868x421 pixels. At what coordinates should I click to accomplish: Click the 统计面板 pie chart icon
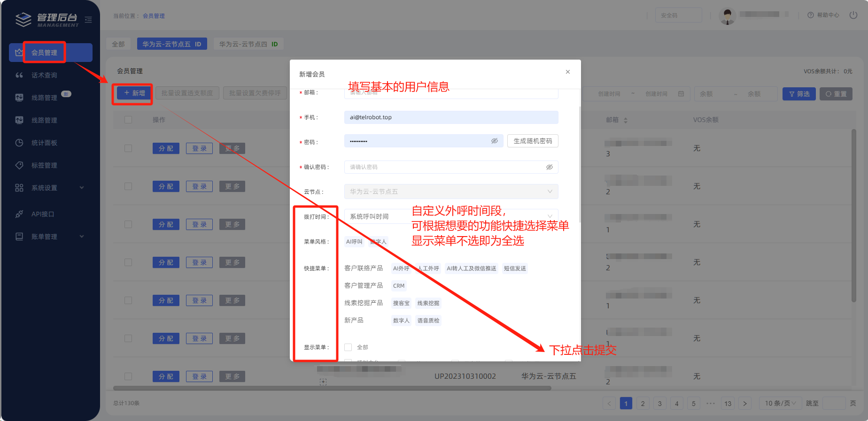click(x=19, y=143)
